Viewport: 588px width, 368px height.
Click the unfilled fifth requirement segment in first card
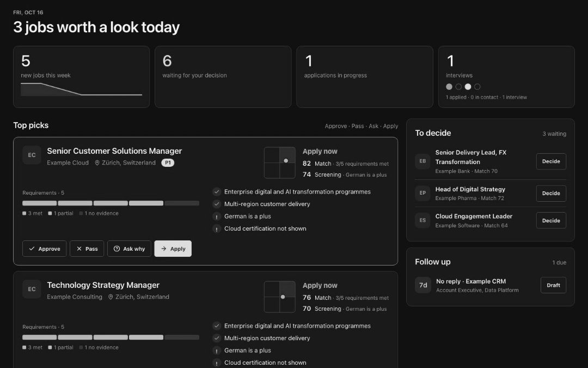pos(182,203)
